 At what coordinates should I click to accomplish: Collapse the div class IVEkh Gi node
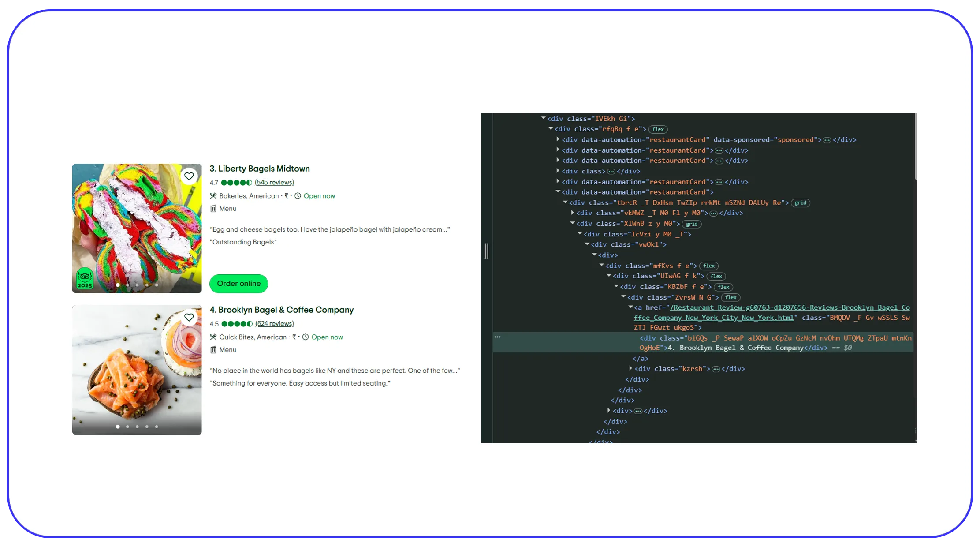[x=544, y=118]
